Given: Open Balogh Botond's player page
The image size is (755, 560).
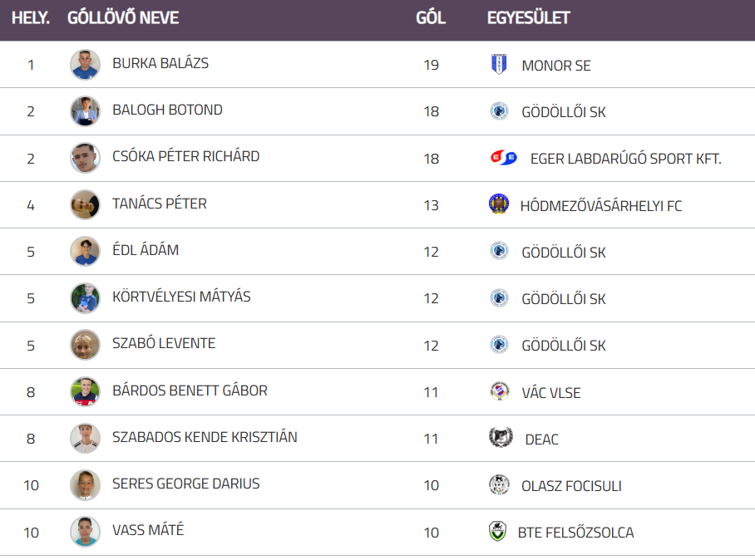Looking at the screenshot, I should pos(167,110).
